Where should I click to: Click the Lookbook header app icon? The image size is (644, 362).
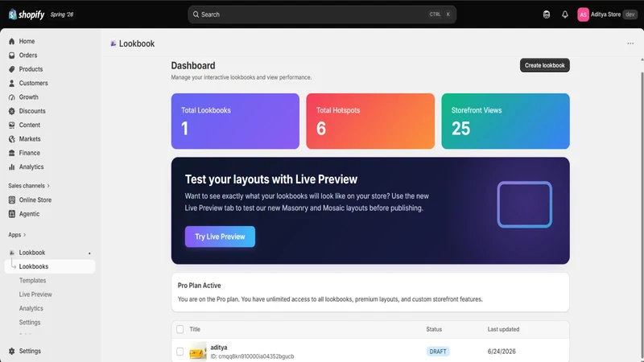coord(113,43)
